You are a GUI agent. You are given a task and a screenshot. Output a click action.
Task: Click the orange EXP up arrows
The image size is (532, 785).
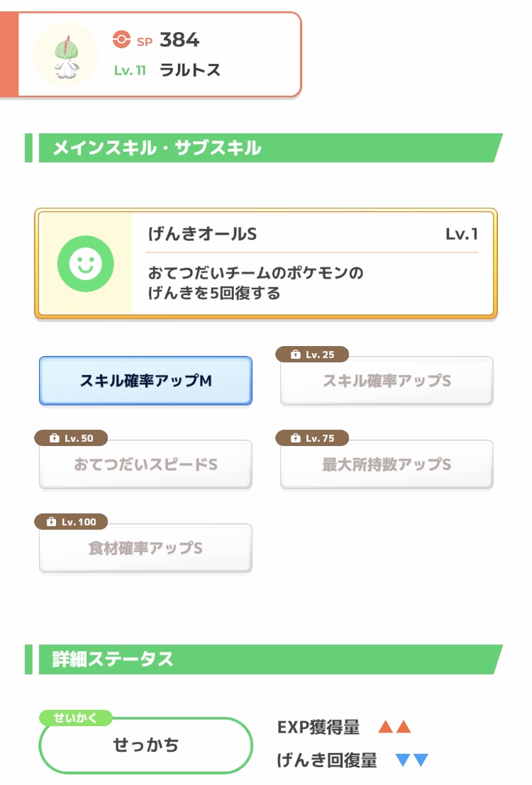[x=394, y=727]
